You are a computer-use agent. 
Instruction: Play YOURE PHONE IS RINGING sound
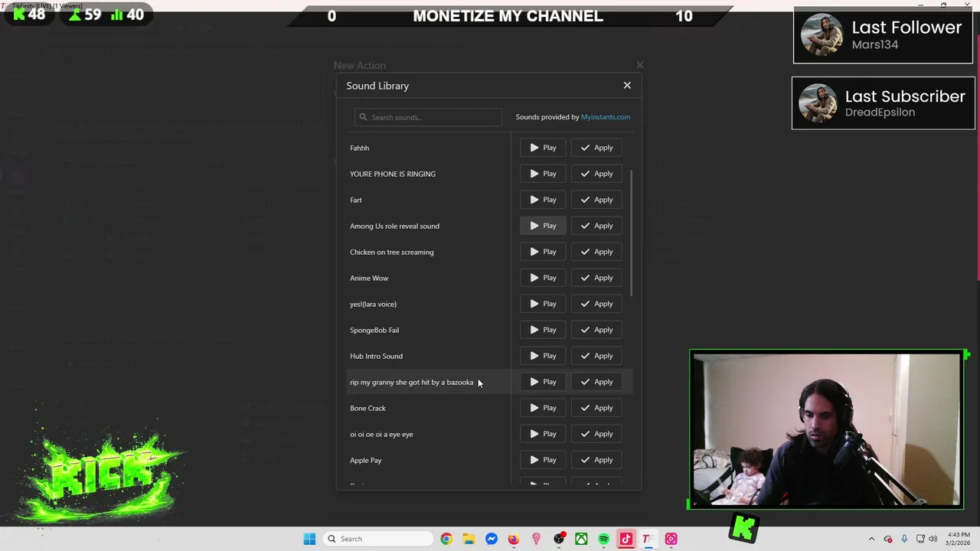543,174
